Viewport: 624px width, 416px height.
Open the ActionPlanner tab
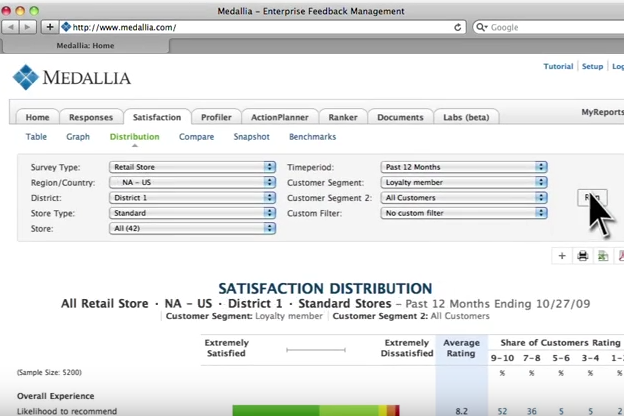point(280,117)
